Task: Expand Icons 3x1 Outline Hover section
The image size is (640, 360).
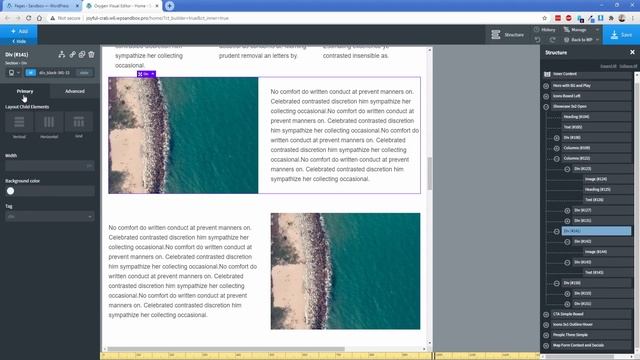Action: [546, 325]
